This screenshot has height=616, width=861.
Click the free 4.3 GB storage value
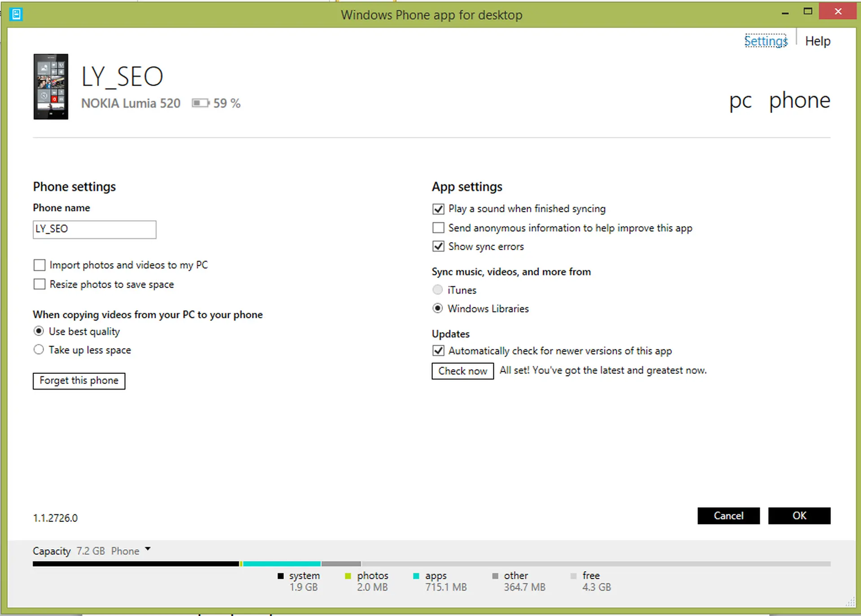[x=597, y=587]
